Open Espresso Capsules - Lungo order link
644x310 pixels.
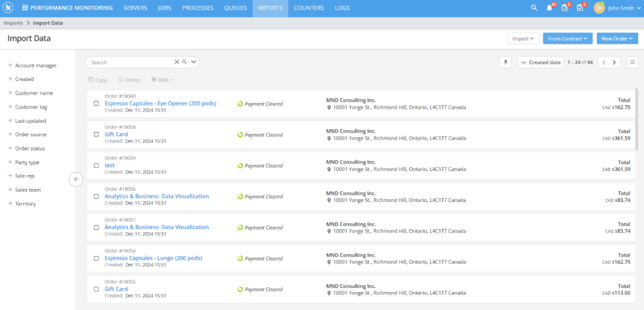point(153,258)
